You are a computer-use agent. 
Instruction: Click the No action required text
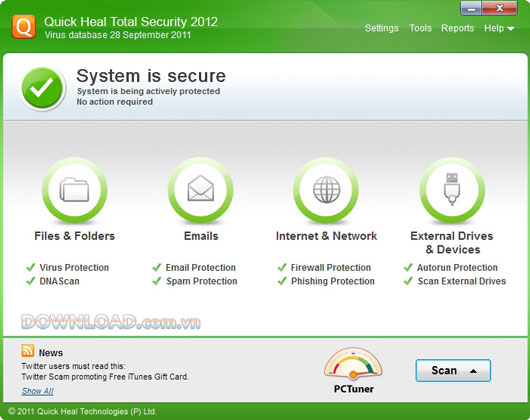click(x=115, y=102)
